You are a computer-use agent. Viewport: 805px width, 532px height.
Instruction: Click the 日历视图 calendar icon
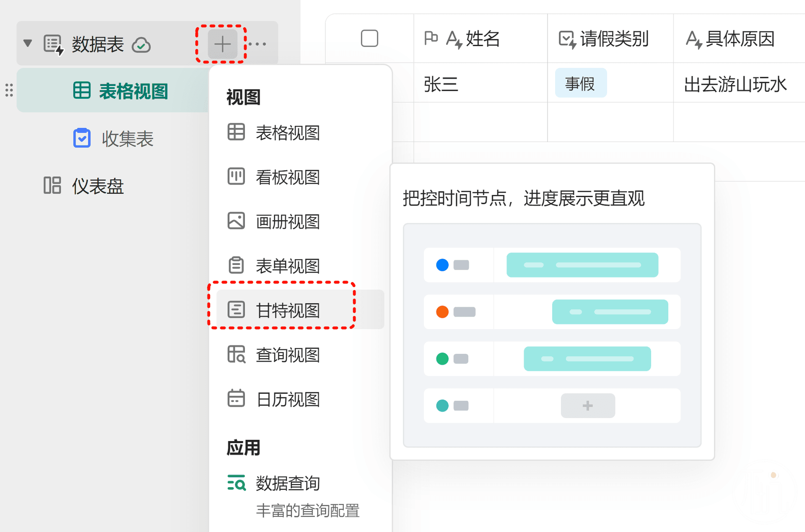click(x=236, y=399)
